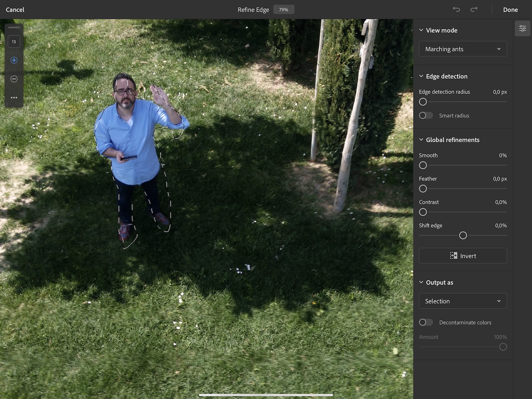Click the Contrast slider handle

(423, 212)
